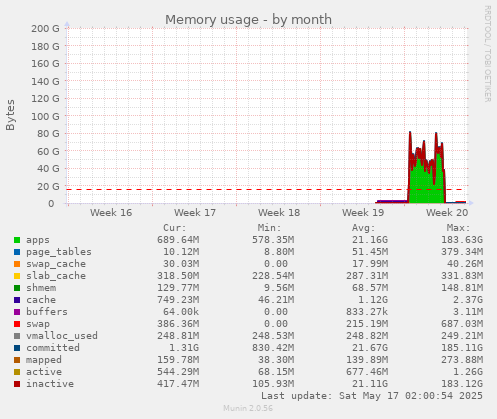The height and width of the screenshot is (419, 497).
Task: Click the slab_cache min value 228.54M
Action: pos(273,276)
